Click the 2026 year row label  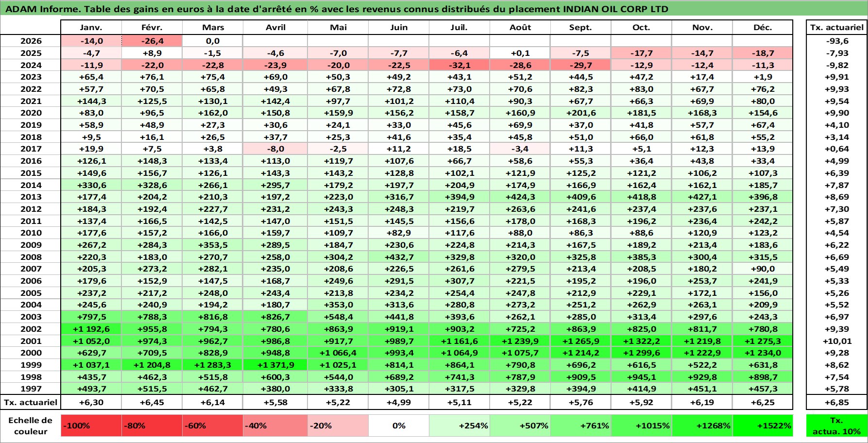(31, 41)
